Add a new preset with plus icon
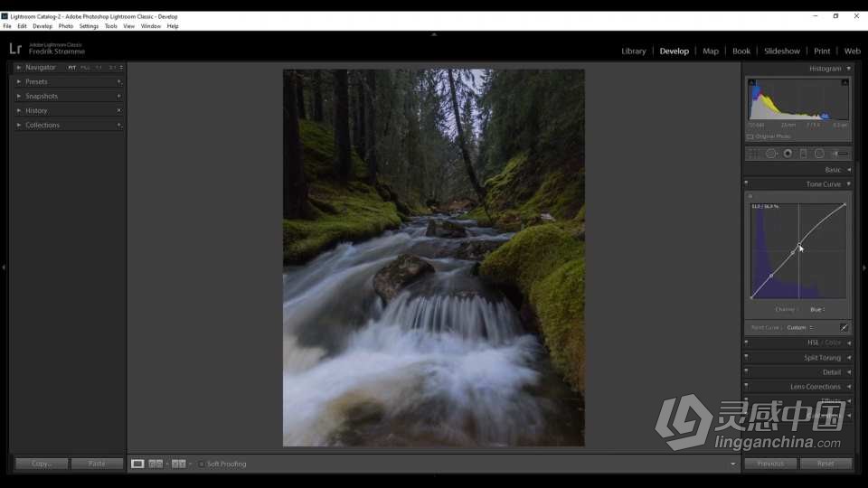 [118, 82]
